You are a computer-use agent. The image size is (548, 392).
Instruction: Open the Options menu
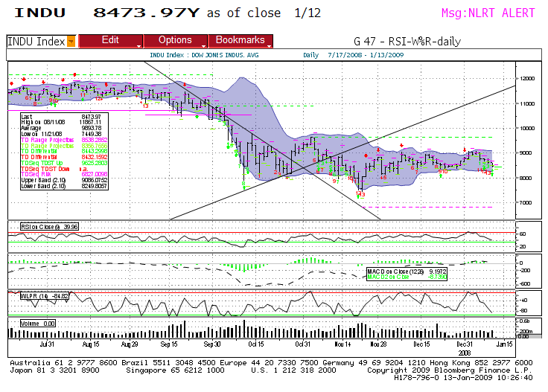pyautogui.click(x=175, y=40)
